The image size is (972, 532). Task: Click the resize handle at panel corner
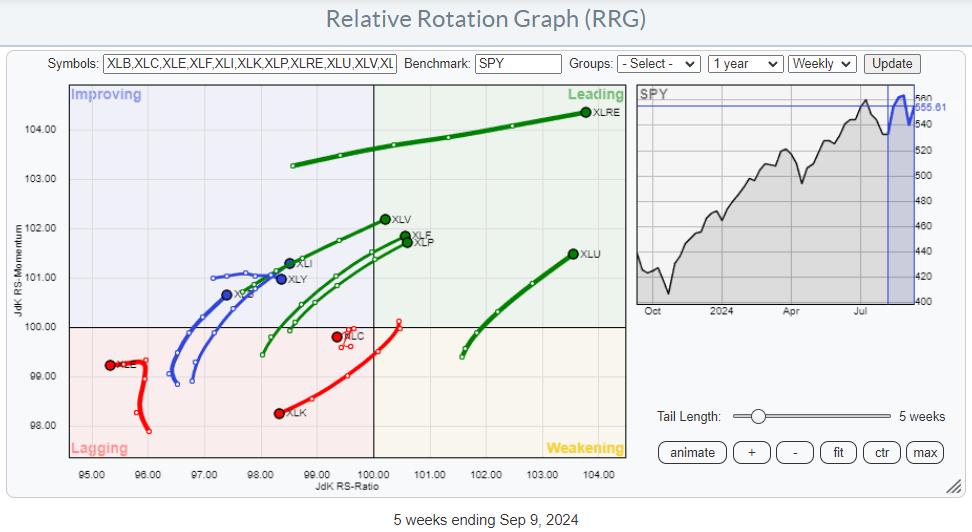coord(954,486)
